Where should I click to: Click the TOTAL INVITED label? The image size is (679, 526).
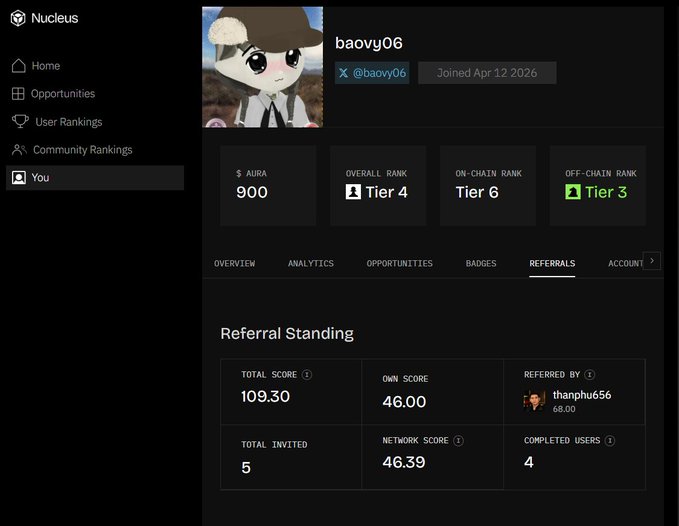pos(274,445)
